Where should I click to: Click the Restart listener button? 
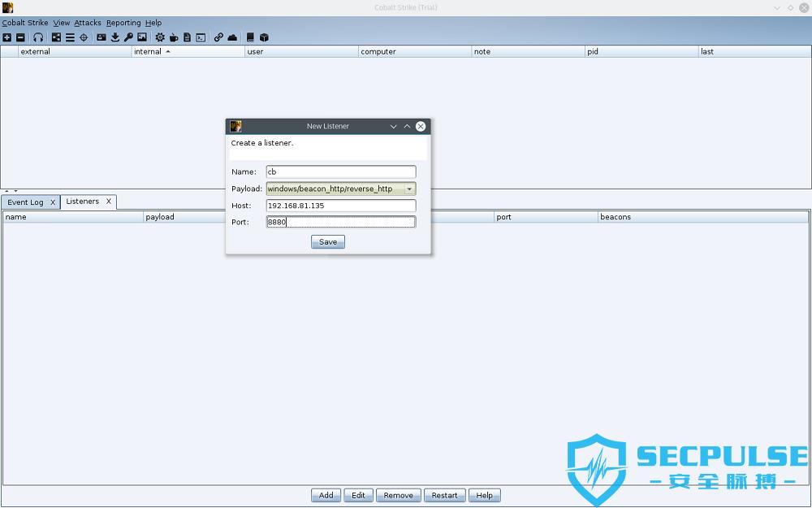point(444,495)
